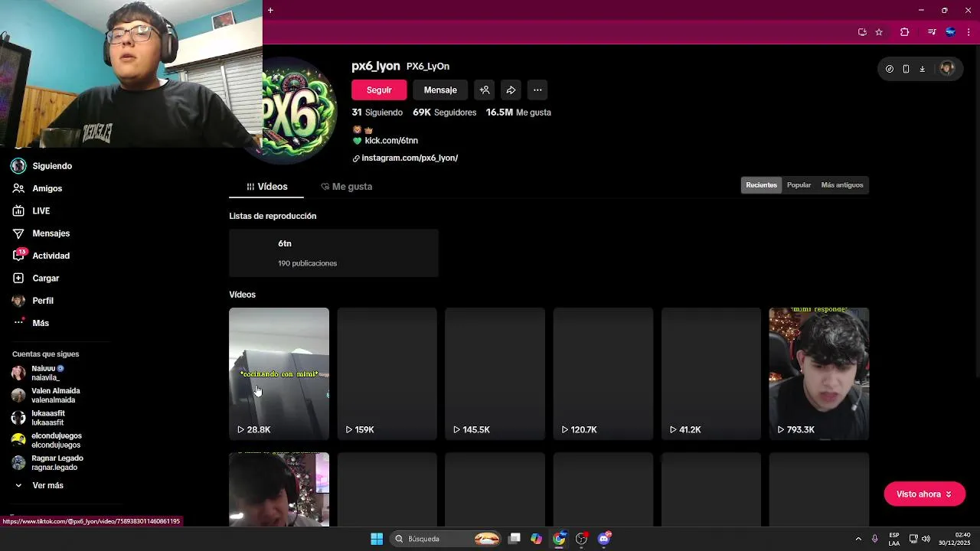Click the TikTok coins icon at top right

(x=889, y=69)
